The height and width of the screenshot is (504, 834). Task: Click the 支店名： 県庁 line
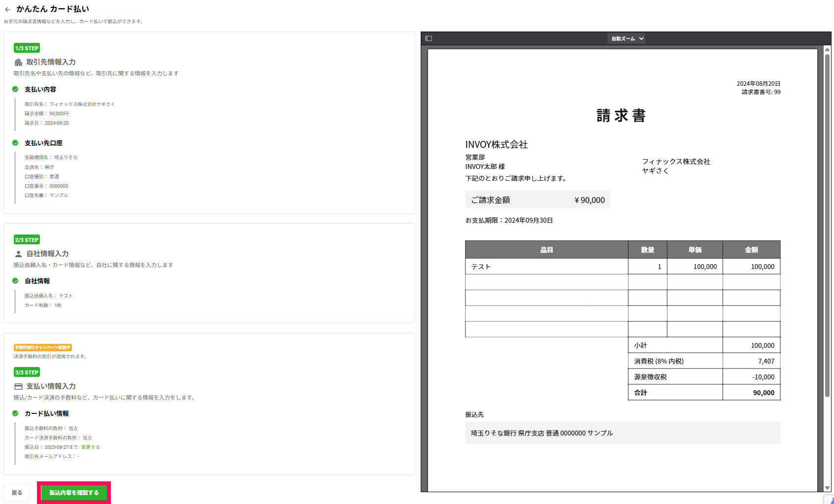tap(39, 168)
